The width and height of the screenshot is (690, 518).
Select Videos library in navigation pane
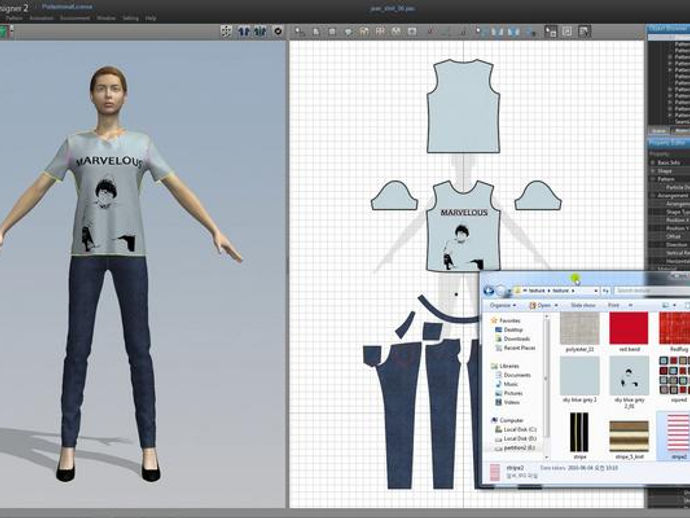tap(507, 402)
